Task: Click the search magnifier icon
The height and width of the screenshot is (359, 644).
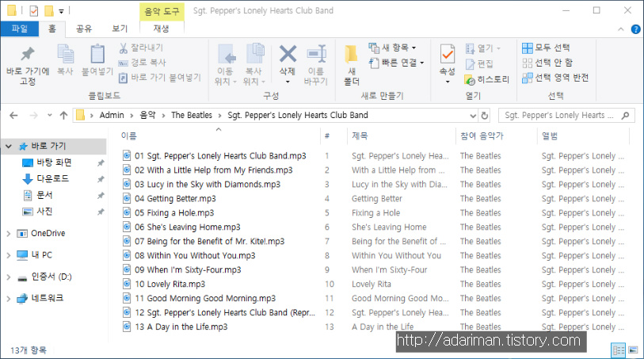Action: coord(625,116)
